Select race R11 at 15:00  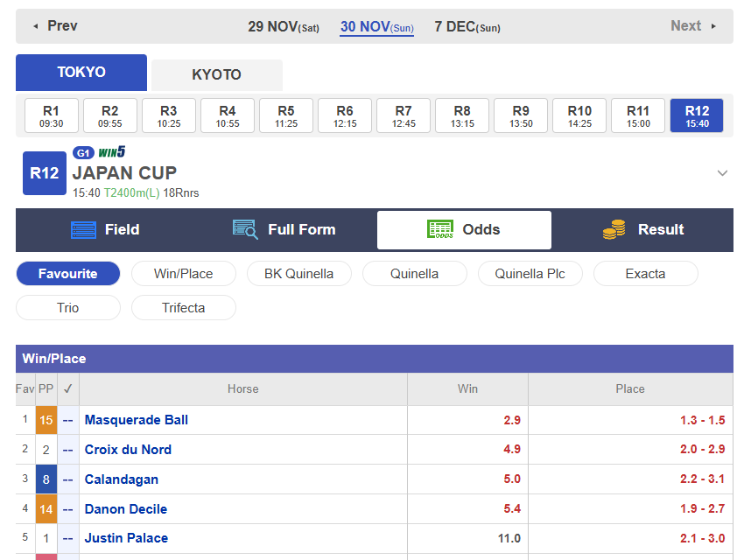pyautogui.click(x=638, y=115)
